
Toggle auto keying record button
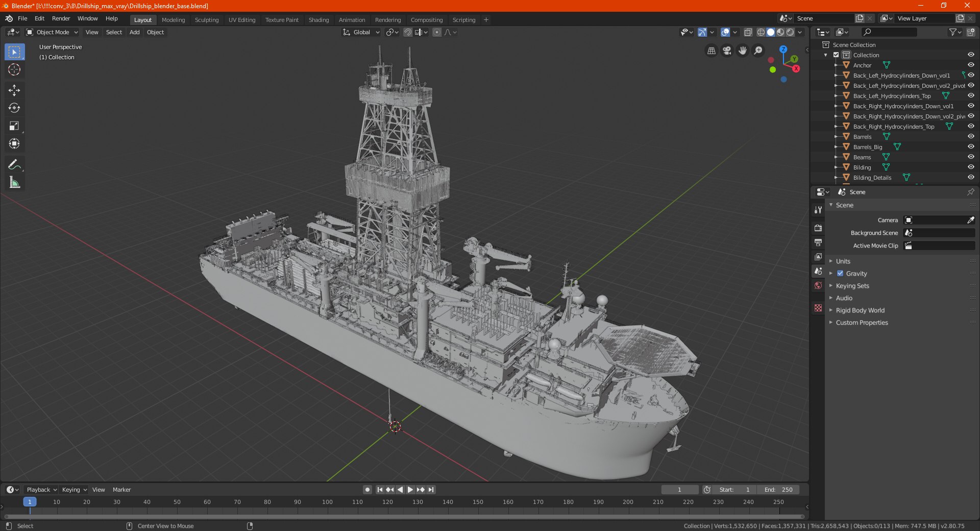367,490
